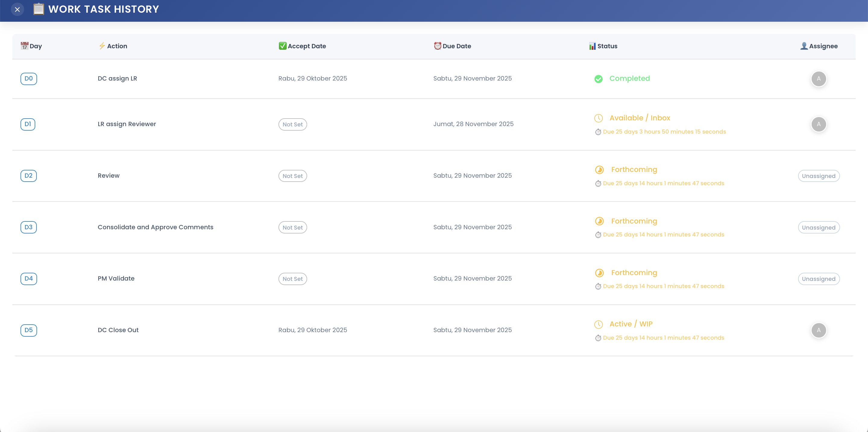Select the D0 day badge
Viewport: 868px width, 432px height.
29,79
